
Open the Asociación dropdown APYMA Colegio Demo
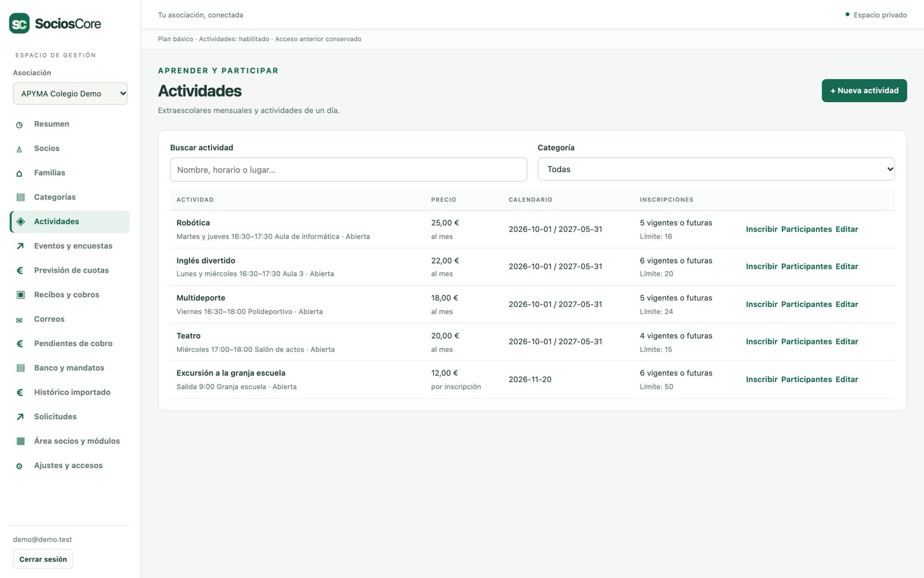pos(70,94)
